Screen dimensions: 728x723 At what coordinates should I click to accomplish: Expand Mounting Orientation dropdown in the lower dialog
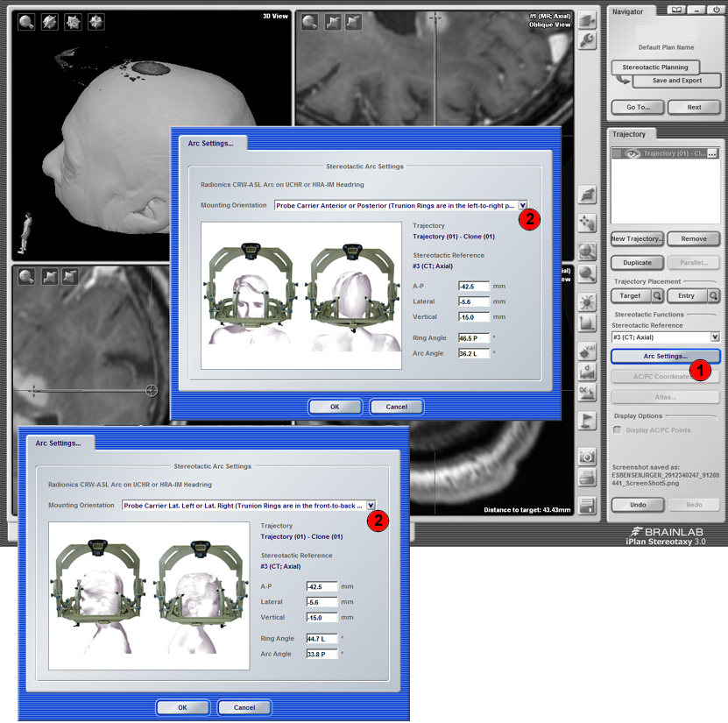click(x=371, y=505)
